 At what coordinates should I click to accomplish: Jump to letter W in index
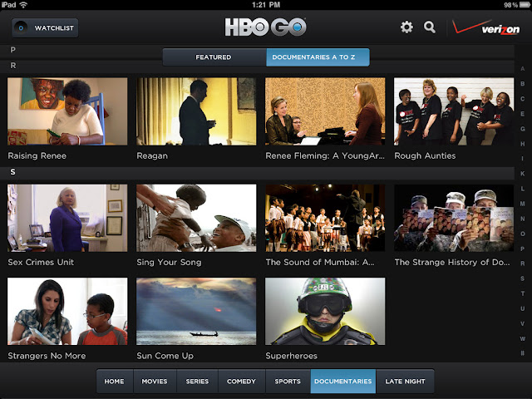click(x=523, y=338)
